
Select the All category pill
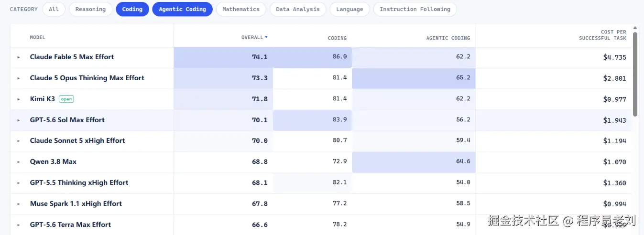[x=54, y=9]
